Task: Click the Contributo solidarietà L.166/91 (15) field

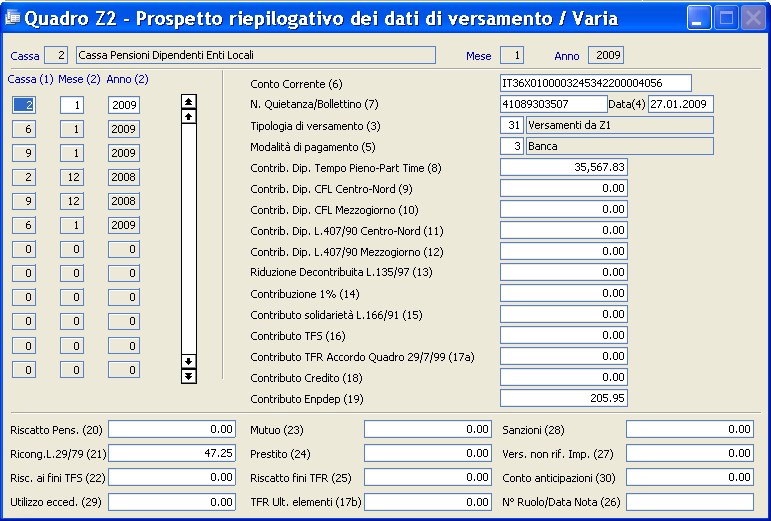Action: [x=563, y=314]
